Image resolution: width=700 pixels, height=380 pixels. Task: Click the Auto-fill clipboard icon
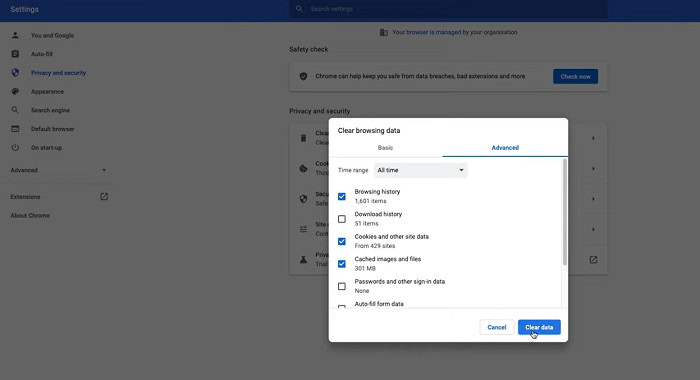click(15, 54)
